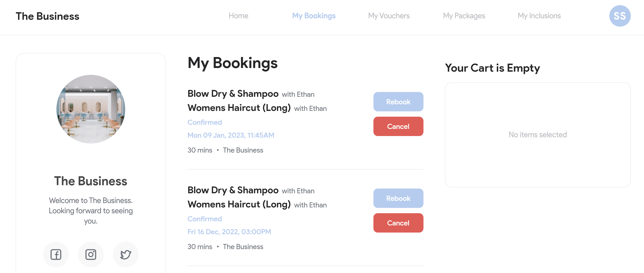The width and height of the screenshot is (644, 273).
Task: Click the 'No items selected' cart text
Action: (538, 135)
